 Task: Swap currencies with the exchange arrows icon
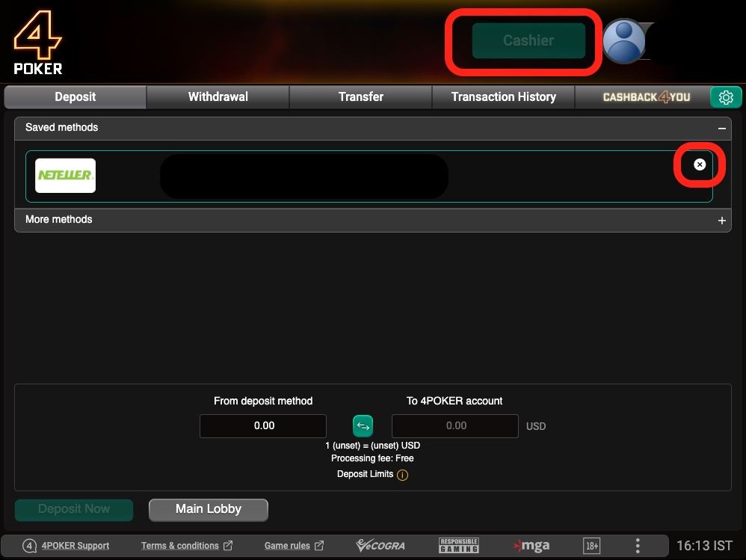pos(363,426)
